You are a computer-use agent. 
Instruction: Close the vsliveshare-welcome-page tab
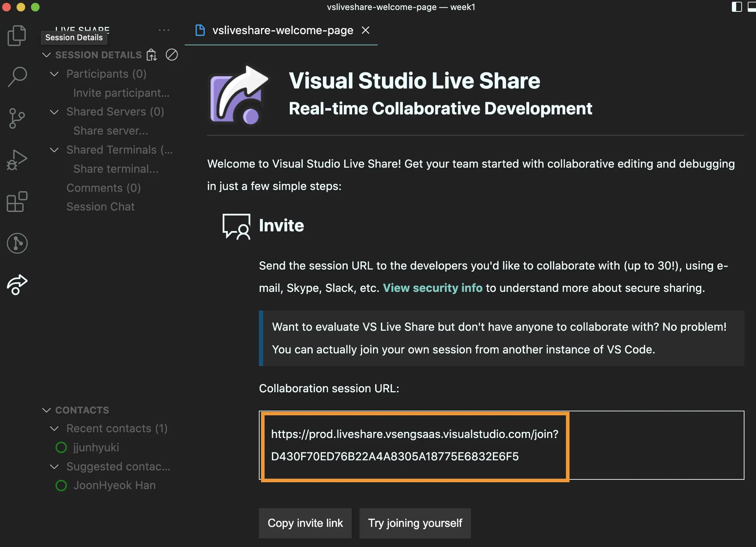[365, 30]
